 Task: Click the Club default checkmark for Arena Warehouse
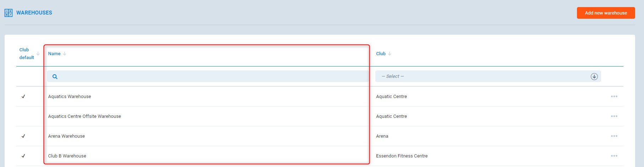pos(23,136)
